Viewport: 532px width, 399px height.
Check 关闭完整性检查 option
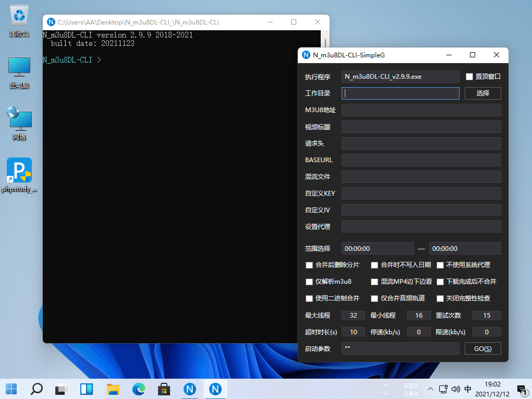[440, 298]
